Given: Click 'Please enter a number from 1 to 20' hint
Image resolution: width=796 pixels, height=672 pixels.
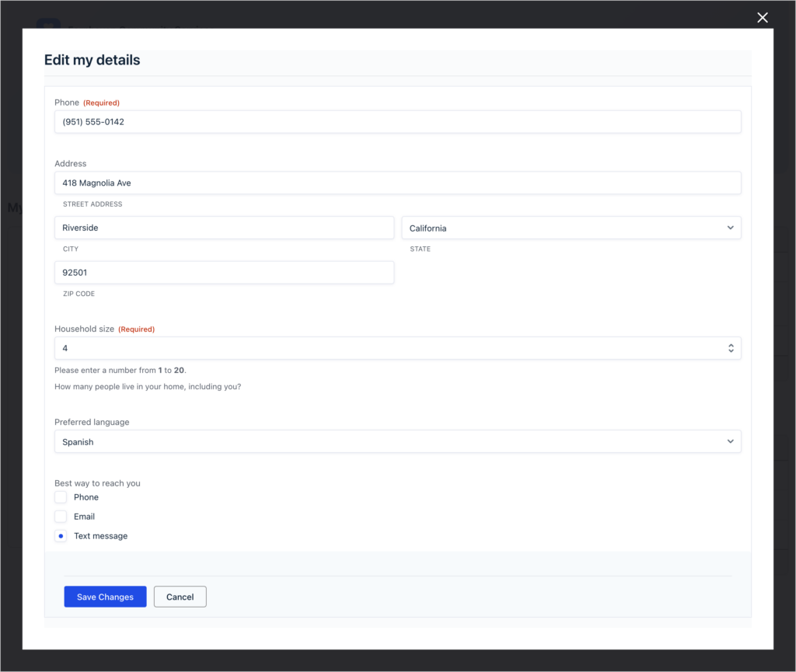Looking at the screenshot, I should click(x=120, y=371).
